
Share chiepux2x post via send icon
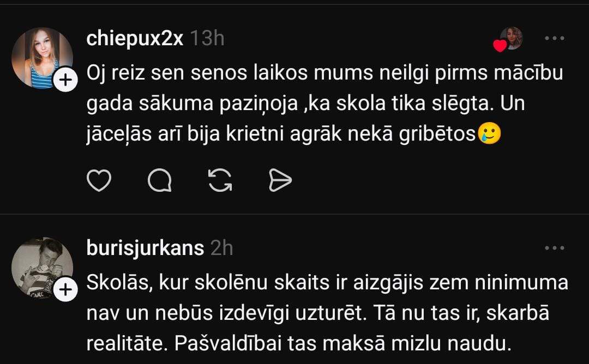pos(280,180)
